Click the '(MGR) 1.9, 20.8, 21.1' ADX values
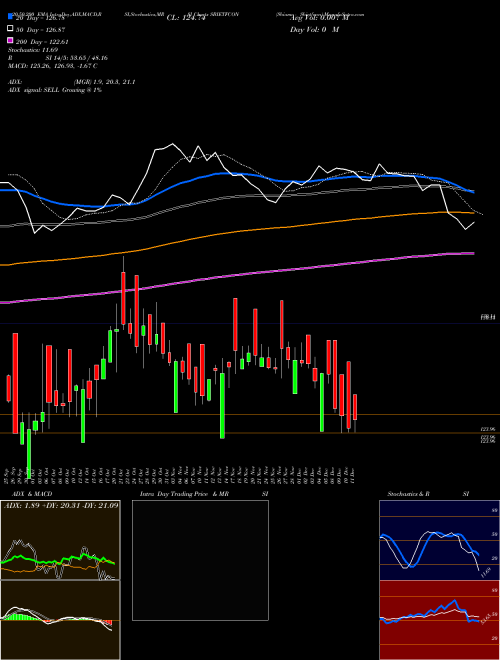 point(104,82)
